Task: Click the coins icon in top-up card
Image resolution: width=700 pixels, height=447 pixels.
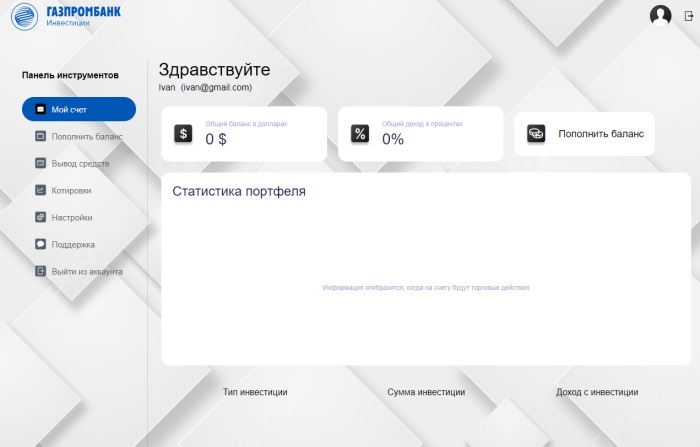Action: [x=536, y=133]
